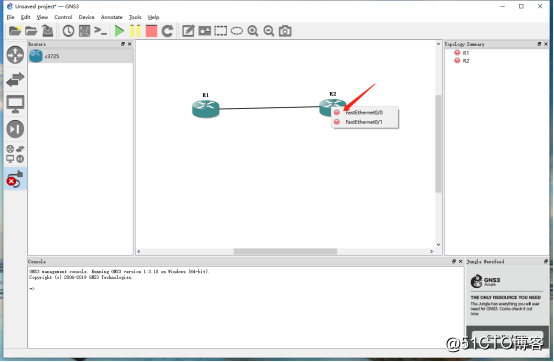Close the Routers panel
The height and width of the screenshot is (362, 554).
129,44
